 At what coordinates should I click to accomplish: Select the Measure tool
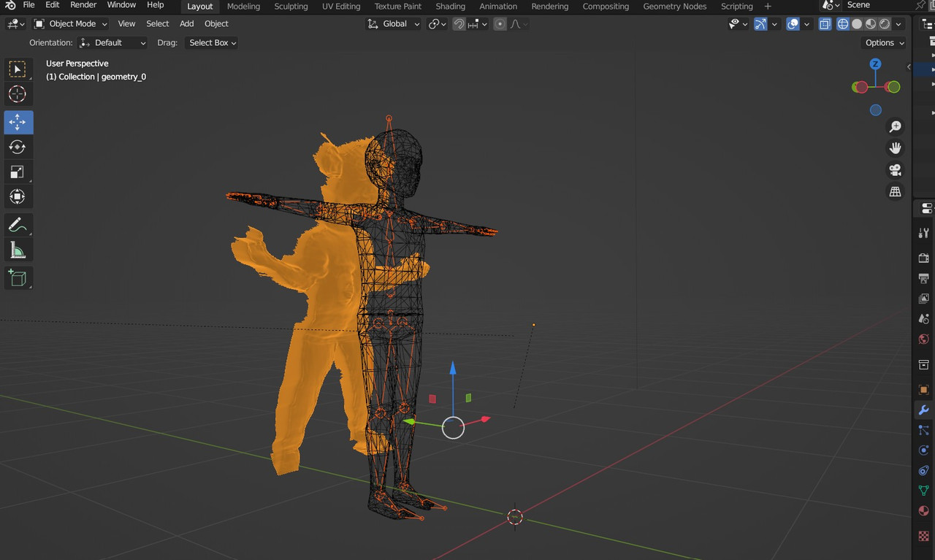coord(18,250)
